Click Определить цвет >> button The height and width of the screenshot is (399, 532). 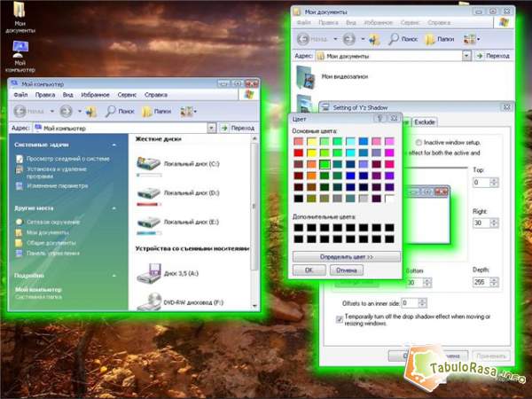pos(347,257)
